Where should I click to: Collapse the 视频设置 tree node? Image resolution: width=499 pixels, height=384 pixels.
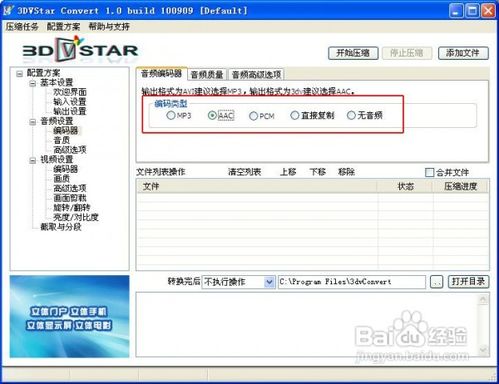point(33,160)
